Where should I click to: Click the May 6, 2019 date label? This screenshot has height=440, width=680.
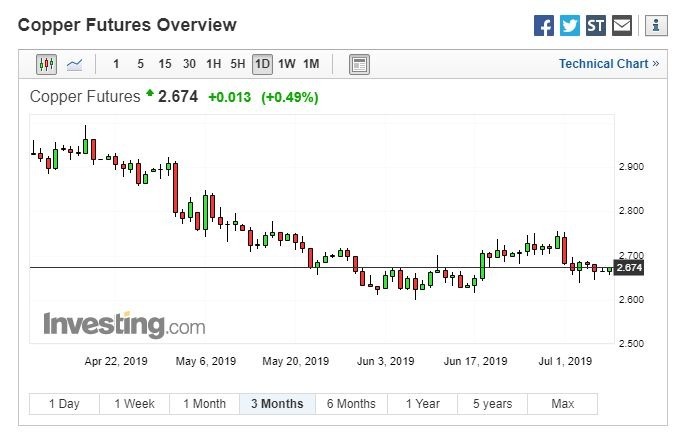pyautogui.click(x=206, y=361)
